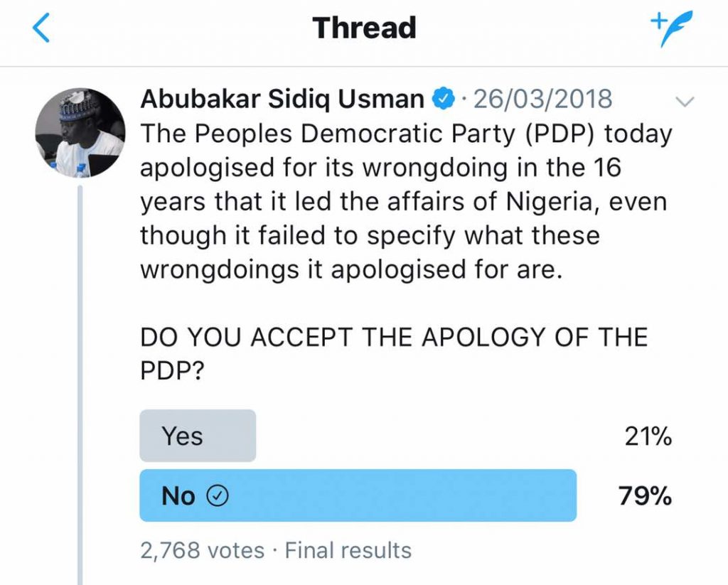Click the blue verified badge
The image size is (728, 585).
(x=443, y=98)
